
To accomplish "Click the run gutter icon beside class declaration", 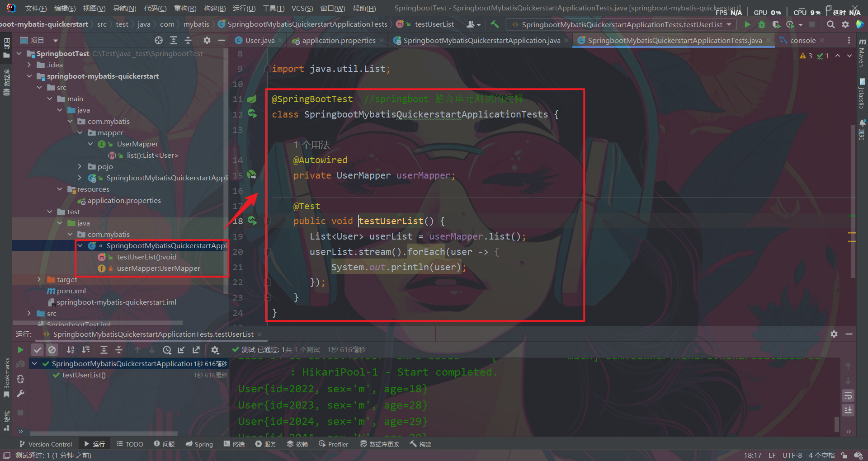I will click(x=252, y=114).
